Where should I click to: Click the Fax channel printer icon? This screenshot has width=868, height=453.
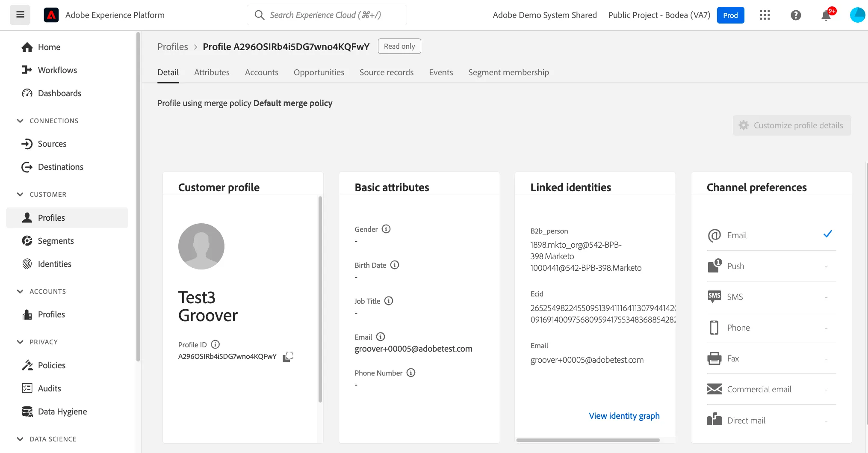[x=714, y=358]
